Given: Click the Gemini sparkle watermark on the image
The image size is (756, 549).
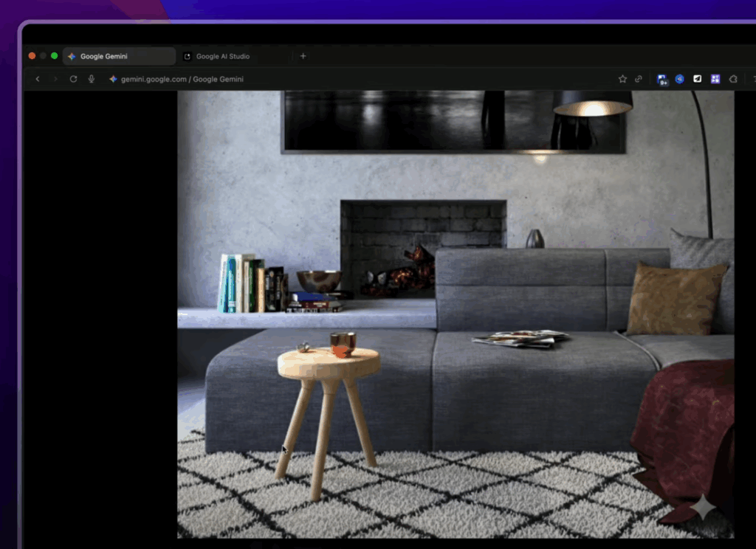Looking at the screenshot, I should point(702,508).
